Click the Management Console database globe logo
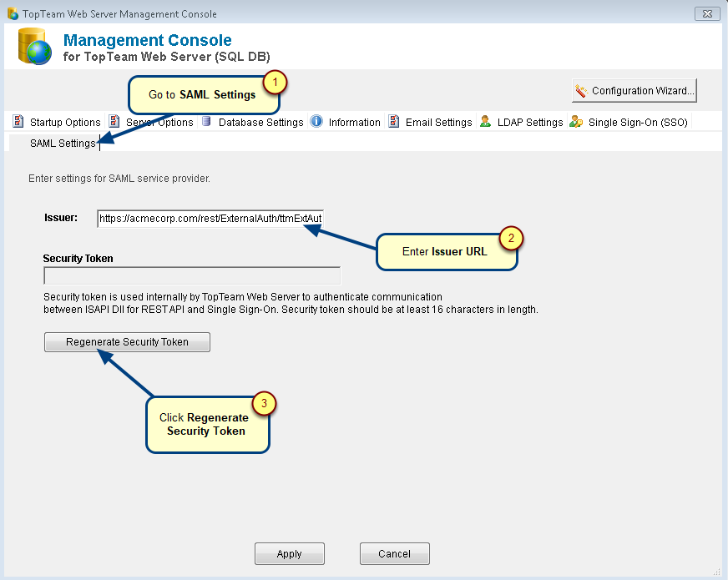The height and width of the screenshot is (580, 728). [x=34, y=47]
